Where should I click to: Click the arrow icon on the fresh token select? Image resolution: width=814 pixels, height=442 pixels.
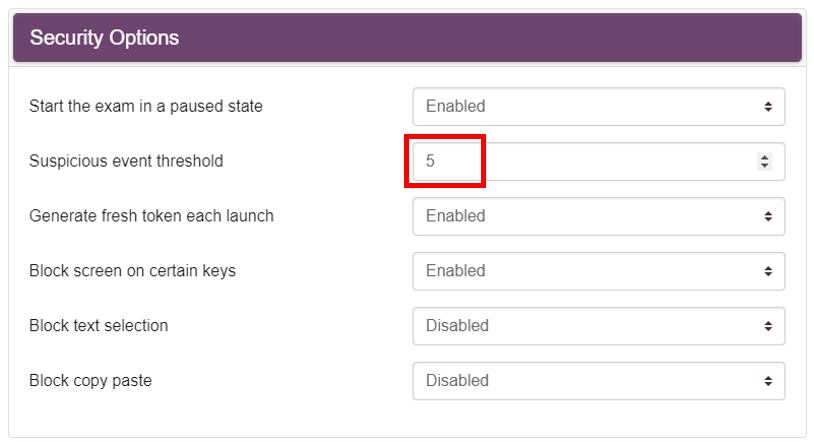(768, 216)
